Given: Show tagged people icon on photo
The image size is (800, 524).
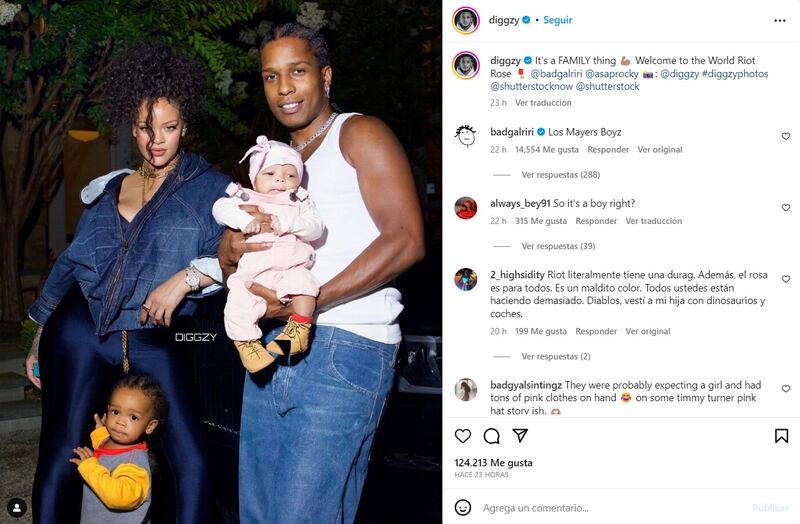Looking at the screenshot, I should point(17,508).
